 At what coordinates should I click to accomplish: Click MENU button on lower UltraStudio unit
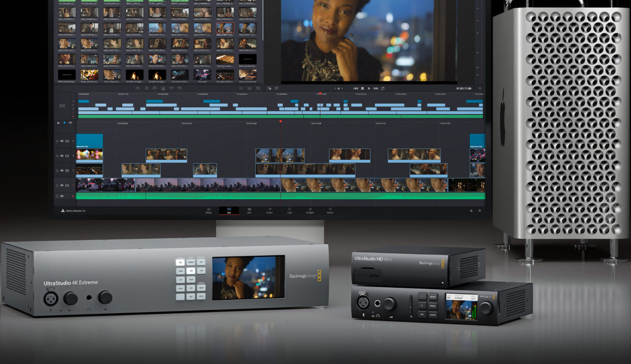432,297
